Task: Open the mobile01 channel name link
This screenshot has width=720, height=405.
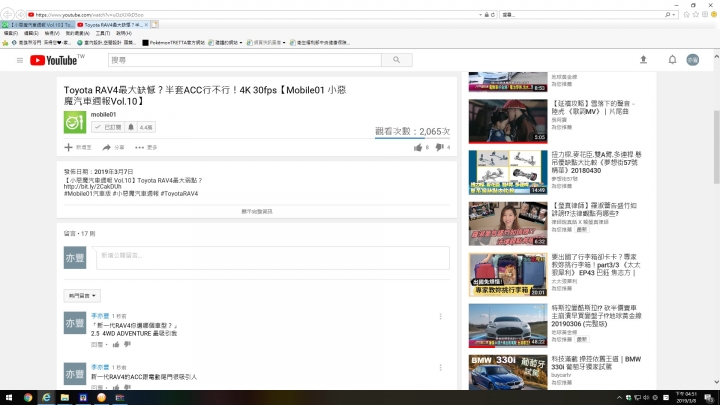Action: pyautogui.click(x=103, y=114)
